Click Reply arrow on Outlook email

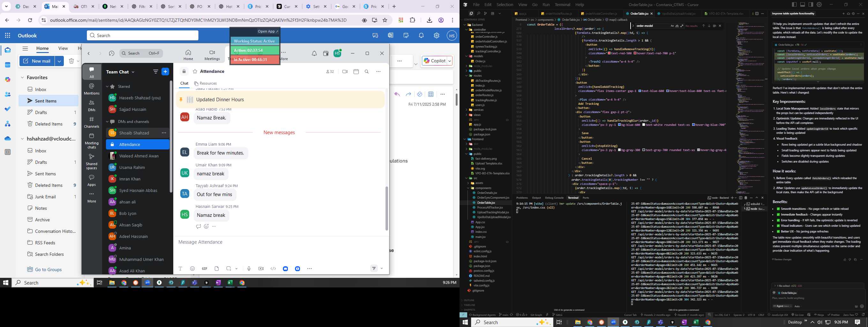[397, 94]
